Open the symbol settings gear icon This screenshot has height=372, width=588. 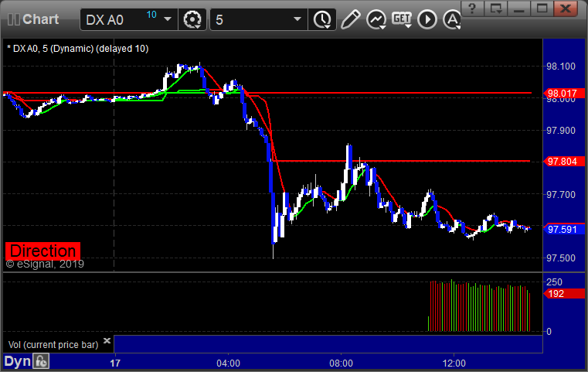(x=192, y=19)
